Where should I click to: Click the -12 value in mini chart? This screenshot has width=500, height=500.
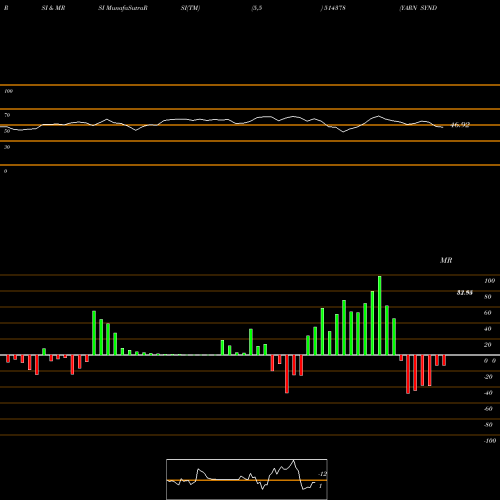pos(323,474)
